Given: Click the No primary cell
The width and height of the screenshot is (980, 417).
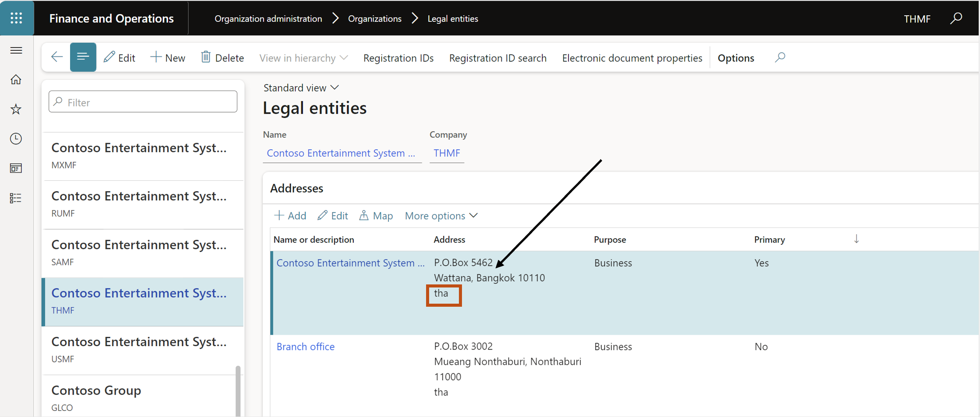Looking at the screenshot, I should click(x=761, y=347).
